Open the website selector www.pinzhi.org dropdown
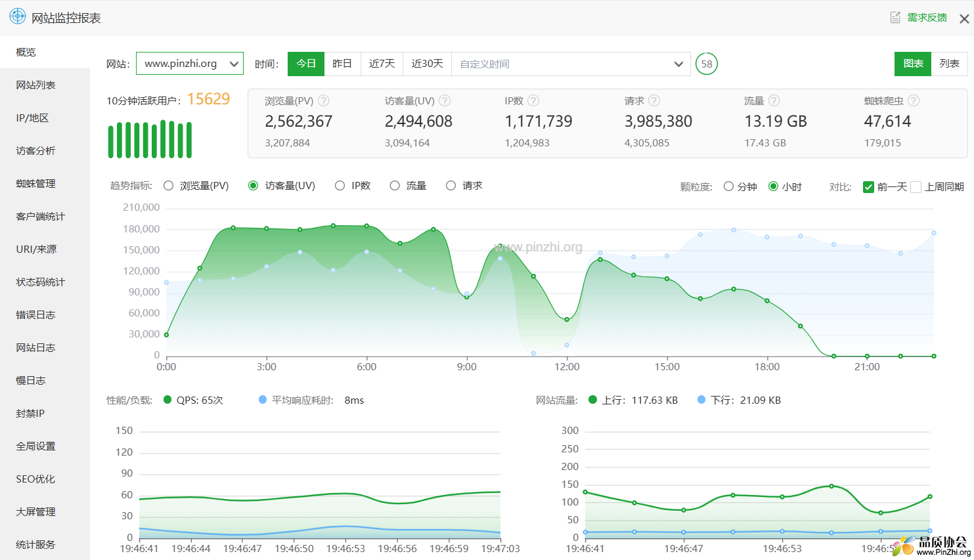The height and width of the screenshot is (560, 974). [190, 64]
